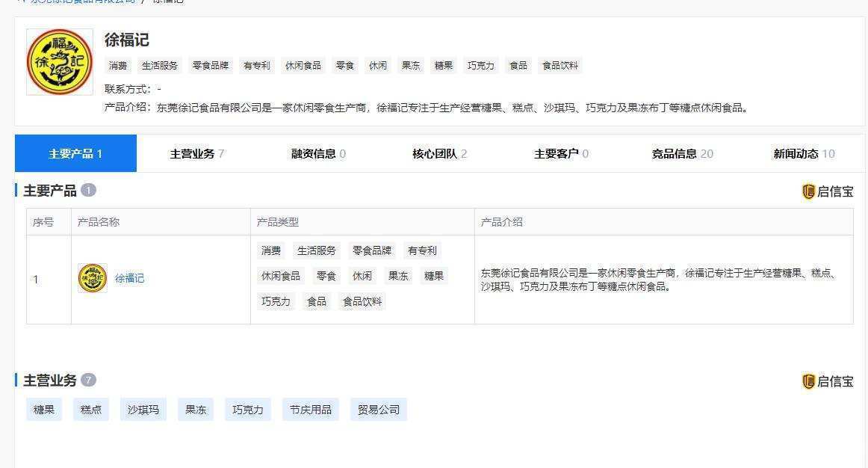Click the 消费 tag under the company name
This screenshot has height=468, width=868.
tap(117, 65)
